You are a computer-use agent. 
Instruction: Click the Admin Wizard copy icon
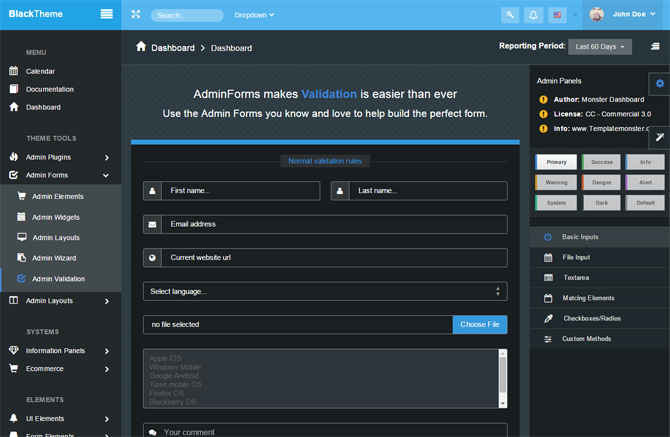(21, 258)
